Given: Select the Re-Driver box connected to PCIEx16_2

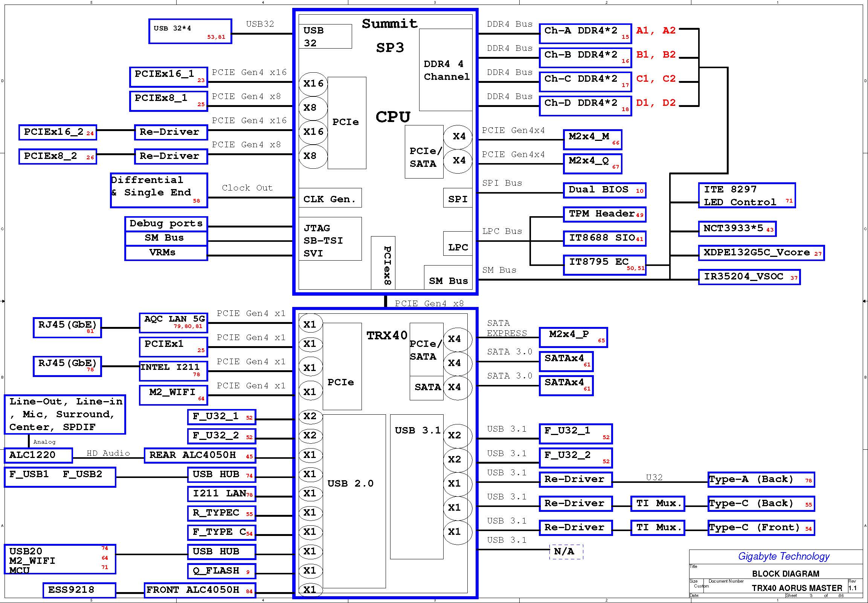Looking at the screenshot, I should (171, 132).
